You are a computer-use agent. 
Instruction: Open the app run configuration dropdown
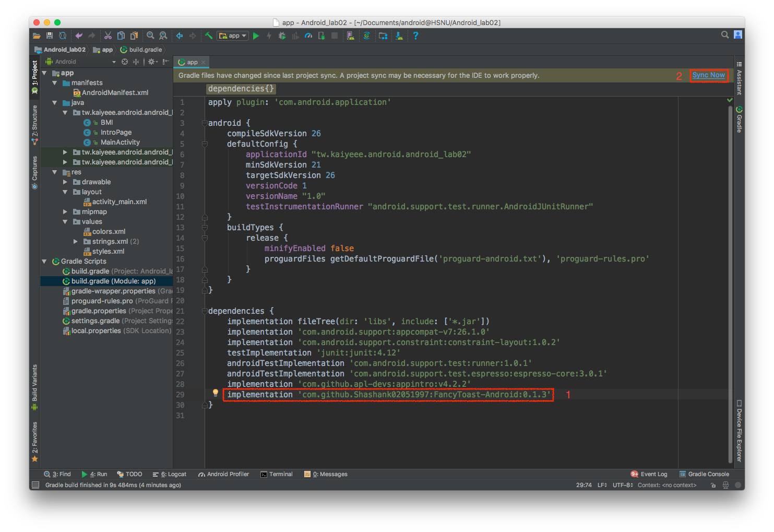[233, 36]
